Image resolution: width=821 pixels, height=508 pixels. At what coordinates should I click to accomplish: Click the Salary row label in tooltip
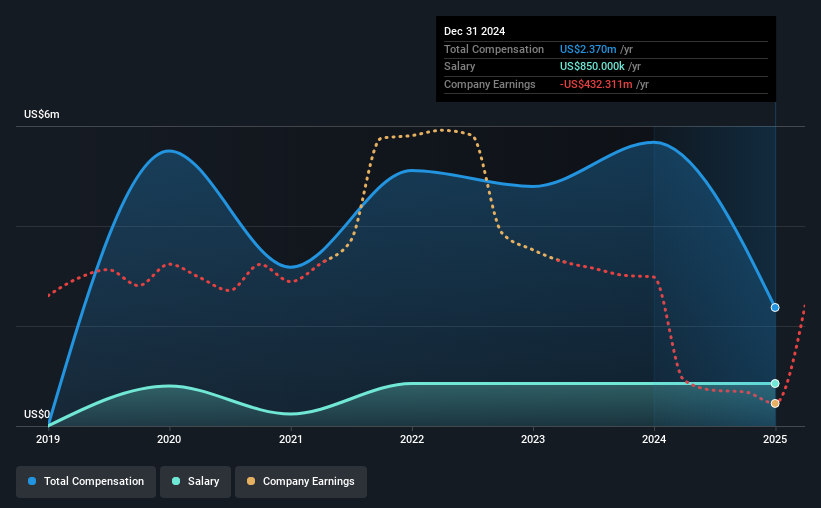coord(460,67)
